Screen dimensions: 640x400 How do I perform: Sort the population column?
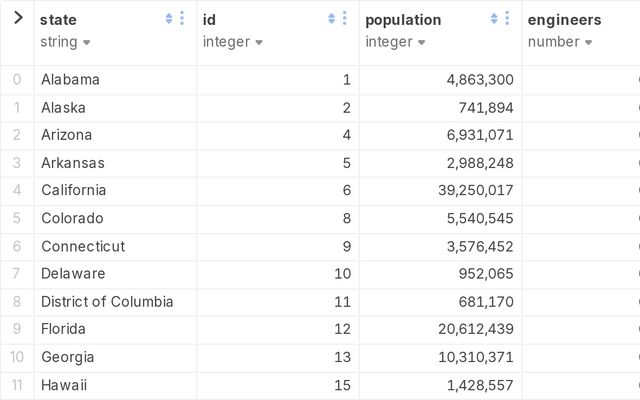click(494, 18)
